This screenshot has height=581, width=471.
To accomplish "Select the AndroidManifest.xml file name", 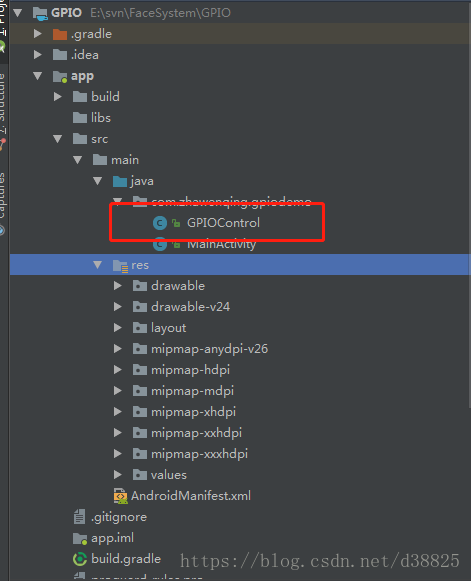I will (x=191, y=496).
